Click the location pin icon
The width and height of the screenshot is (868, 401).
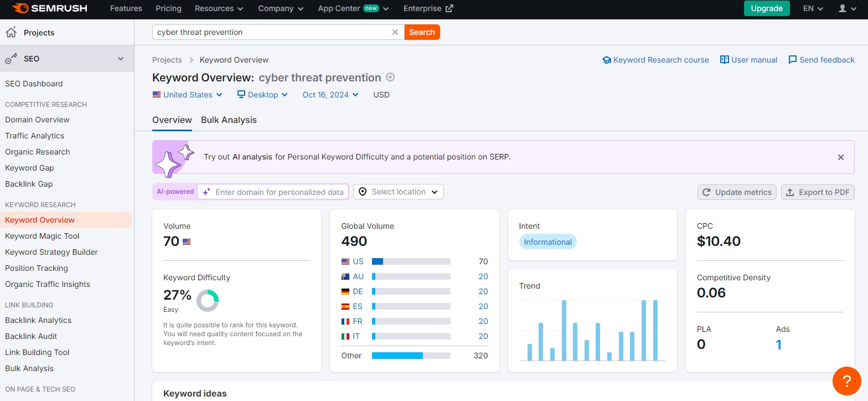pos(363,192)
